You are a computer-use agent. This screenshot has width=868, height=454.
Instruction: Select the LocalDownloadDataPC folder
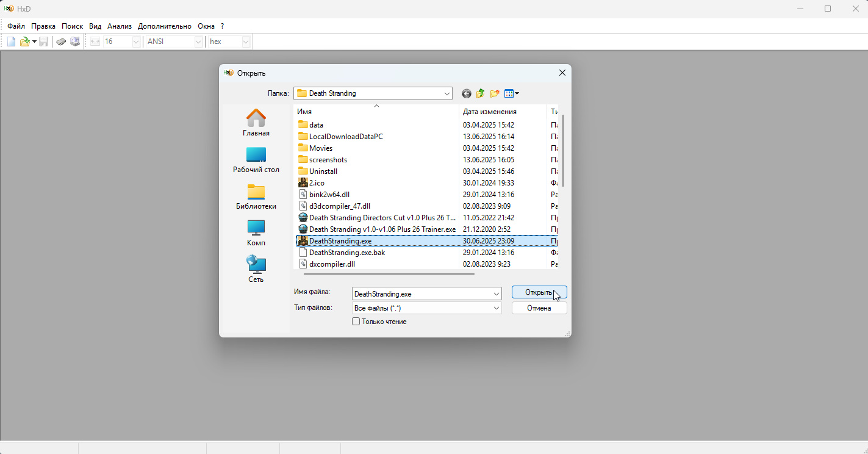tap(341, 136)
